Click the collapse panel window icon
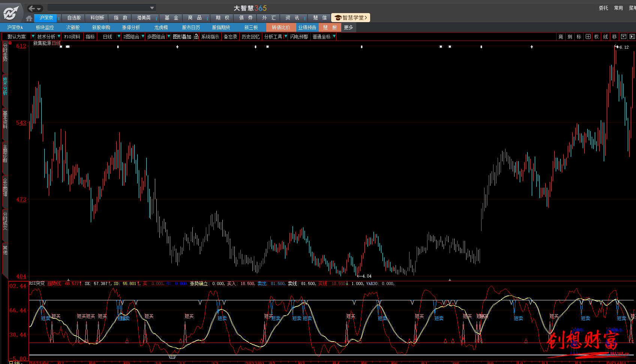The width and height of the screenshot is (636, 364). (x=623, y=37)
